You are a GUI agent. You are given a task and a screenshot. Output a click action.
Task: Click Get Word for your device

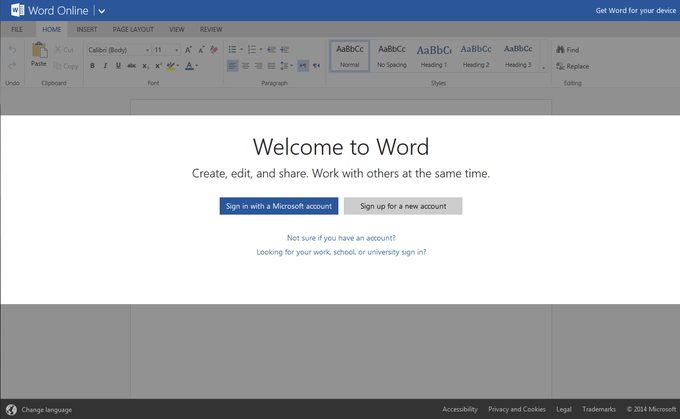[x=635, y=10]
